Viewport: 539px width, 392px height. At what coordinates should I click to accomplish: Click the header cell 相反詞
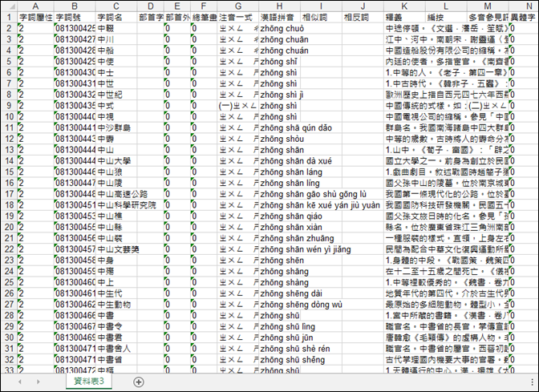[x=363, y=17]
